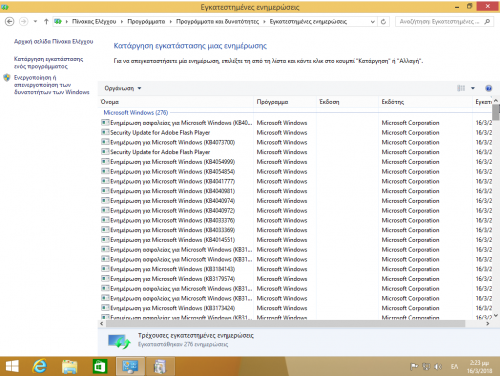The image size is (500, 376).
Task: Open the taskbar clock showing 2:23 μμ
Action: [479, 366]
